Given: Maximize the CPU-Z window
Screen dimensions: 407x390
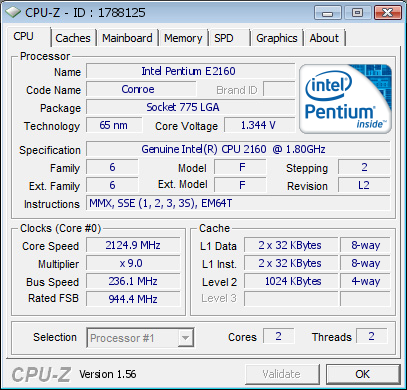Looking at the screenshot, I should (357, 13).
